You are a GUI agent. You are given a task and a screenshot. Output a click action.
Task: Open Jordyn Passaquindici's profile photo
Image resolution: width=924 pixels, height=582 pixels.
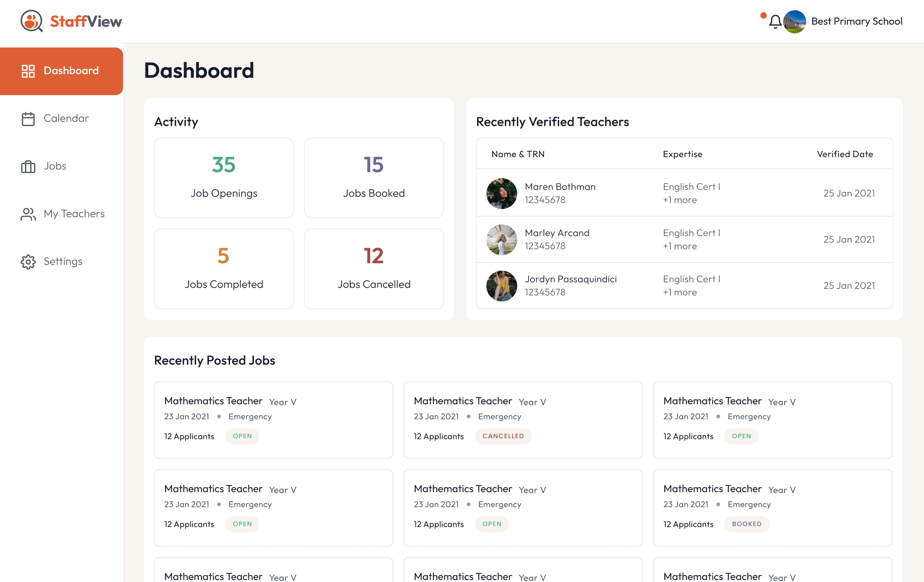501,286
